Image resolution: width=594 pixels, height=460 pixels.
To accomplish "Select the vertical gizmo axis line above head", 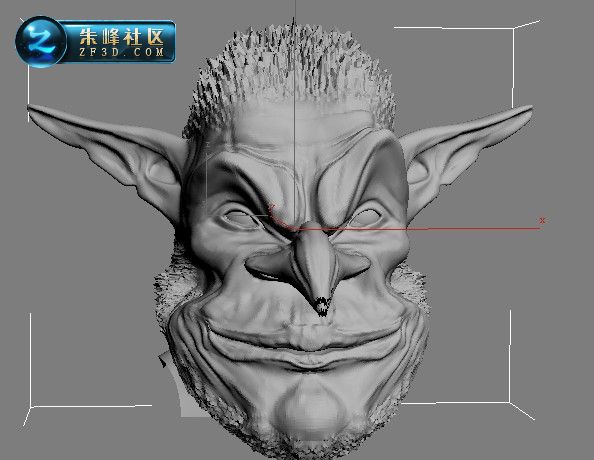I will [295, 114].
